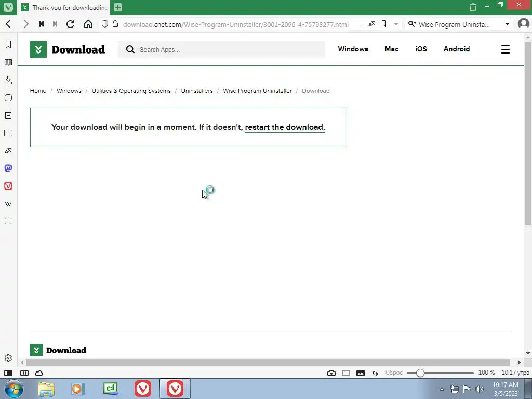Open Mastodon web panel
The width and height of the screenshot is (532, 399).
point(8,168)
